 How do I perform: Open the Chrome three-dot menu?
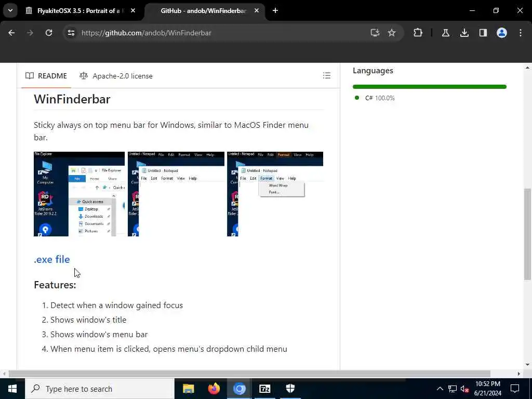tap(521, 33)
